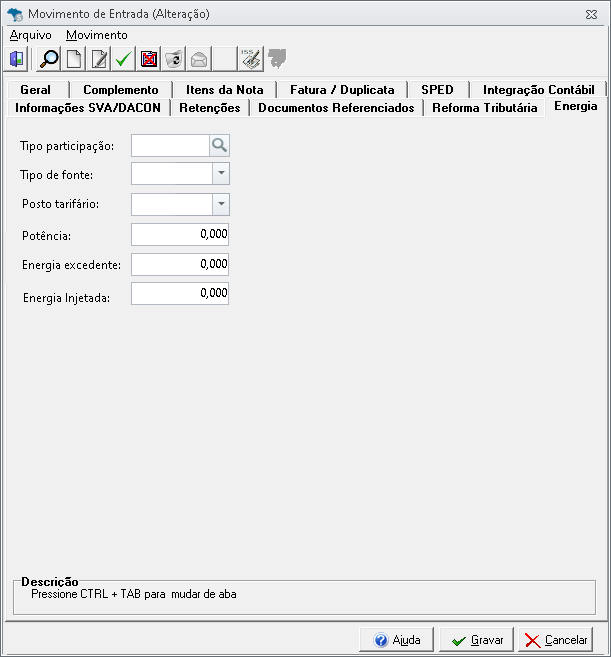Image resolution: width=611 pixels, height=657 pixels.
Task: Switch to Informações SVA/DACON tab
Action: click(x=88, y=108)
